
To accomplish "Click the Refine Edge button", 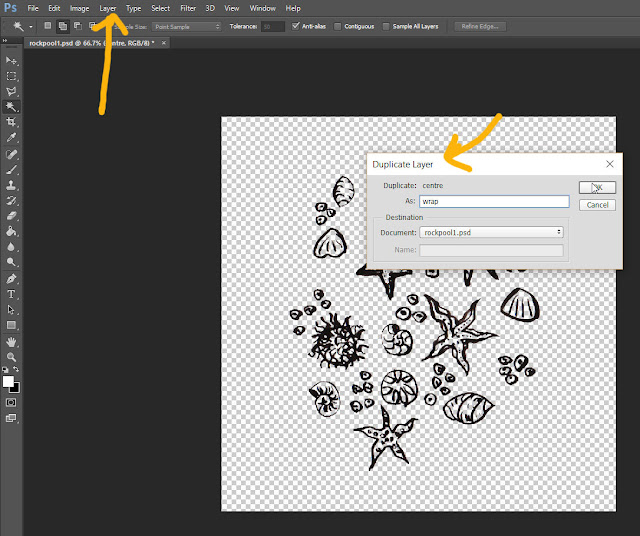I will tap(480, 27).
